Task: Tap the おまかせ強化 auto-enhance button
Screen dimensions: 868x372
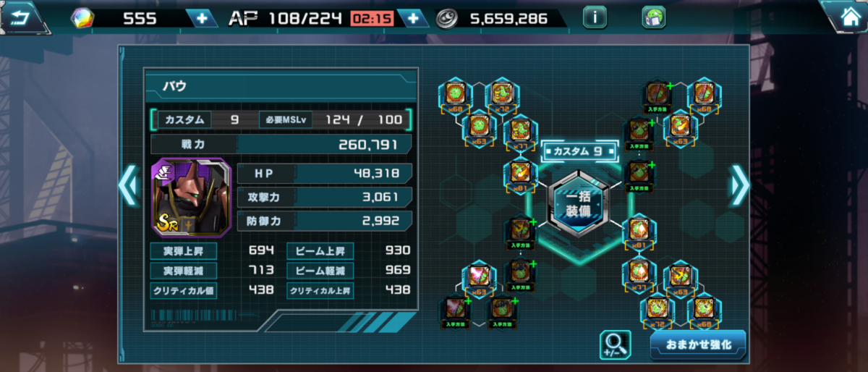Action: pyautogui.click(x=697, y=344)
